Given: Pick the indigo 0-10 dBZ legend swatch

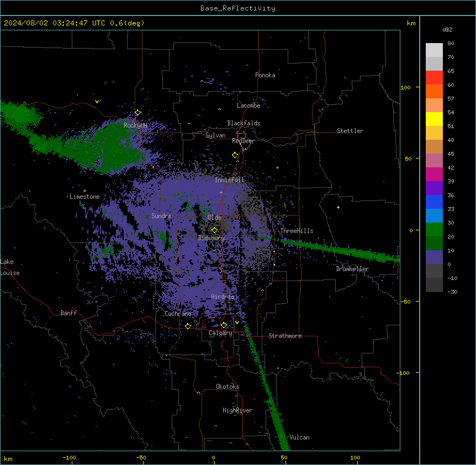Looking at the screenshot, I should click(434, 257).
